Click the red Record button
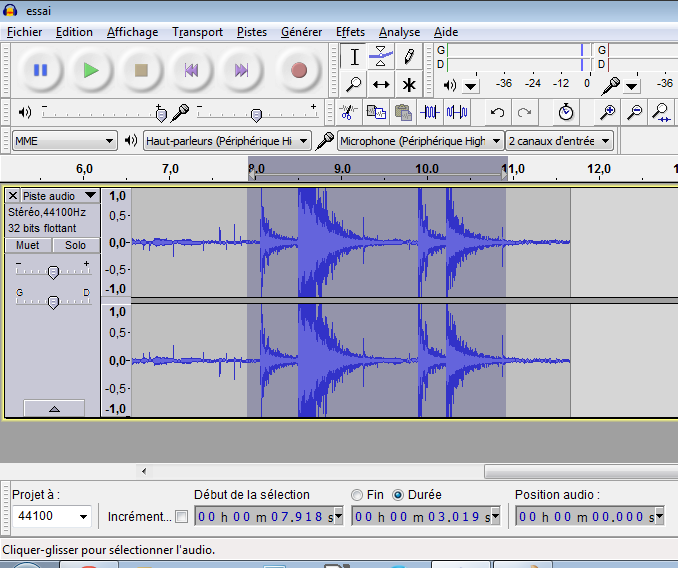This screenshot has height=568, width=678. (x=298, y=70)
